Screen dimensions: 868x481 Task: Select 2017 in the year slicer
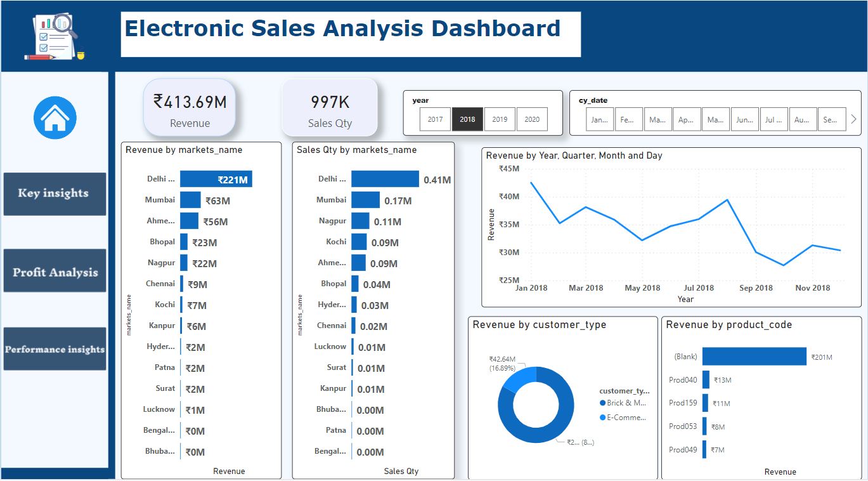[436, 119]
